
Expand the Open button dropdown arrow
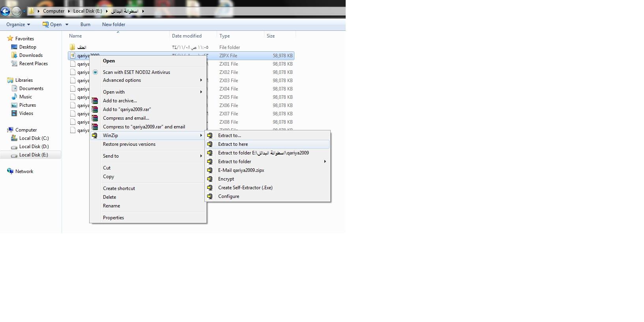pyautogui.click(x=67, y=24)
